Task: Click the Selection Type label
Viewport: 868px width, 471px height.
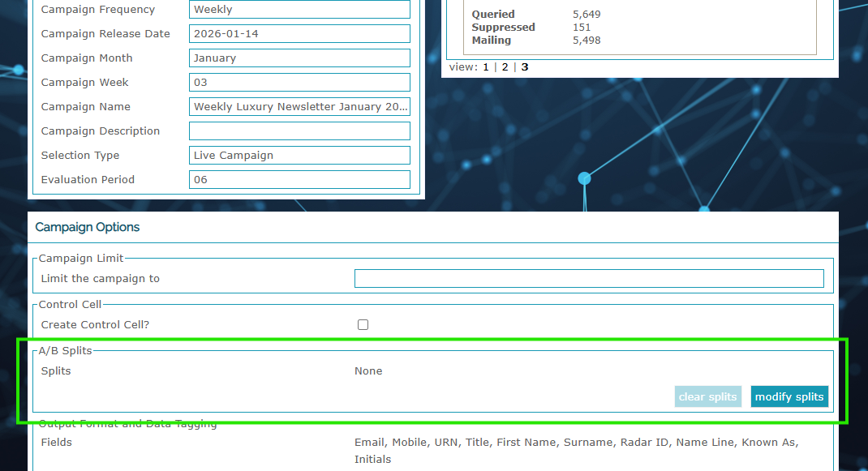Action: point(80,156)
